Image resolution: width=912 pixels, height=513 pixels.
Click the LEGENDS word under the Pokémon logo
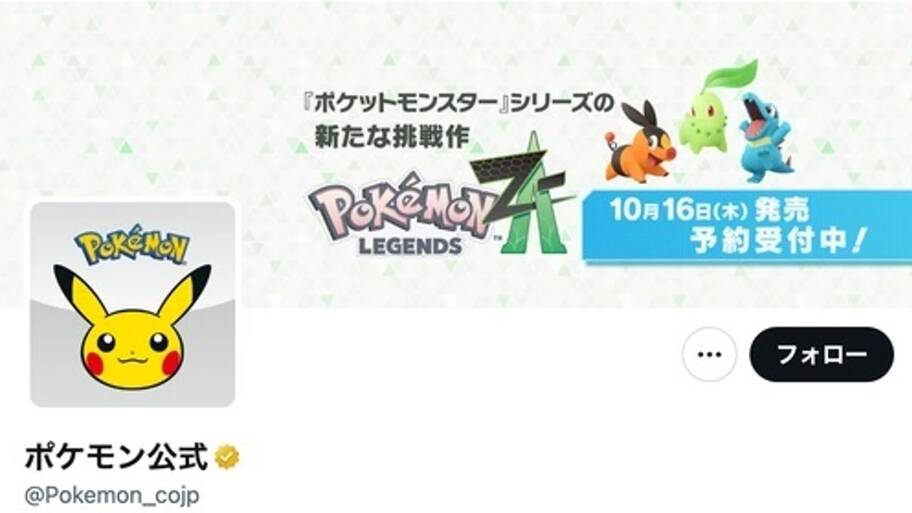411,246
